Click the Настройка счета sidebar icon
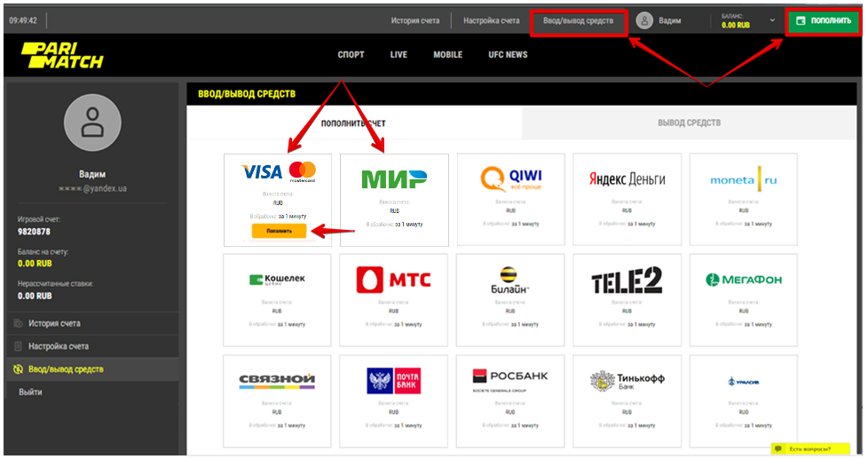The width and height of the screenshot is (868, 459). [x=19, y=346]
